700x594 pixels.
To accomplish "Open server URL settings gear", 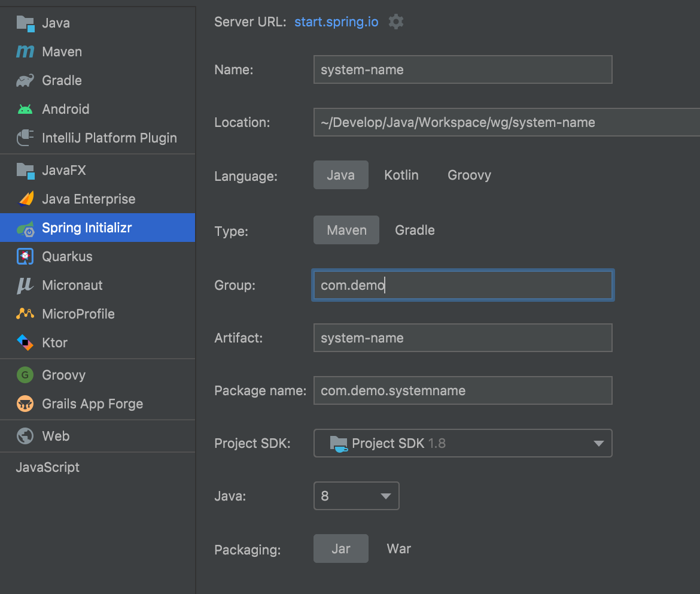I will (396, 22).
